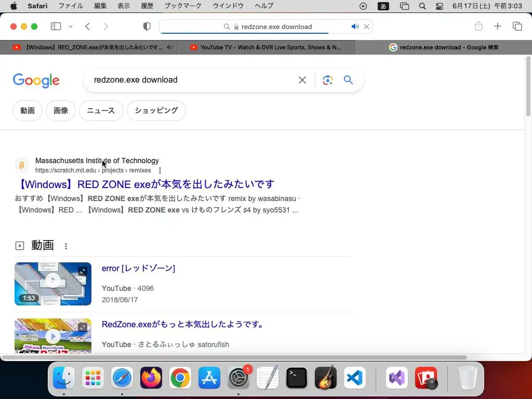
Task: Open sidebar options dropdown chevron
Action: (x=71, y=26)
